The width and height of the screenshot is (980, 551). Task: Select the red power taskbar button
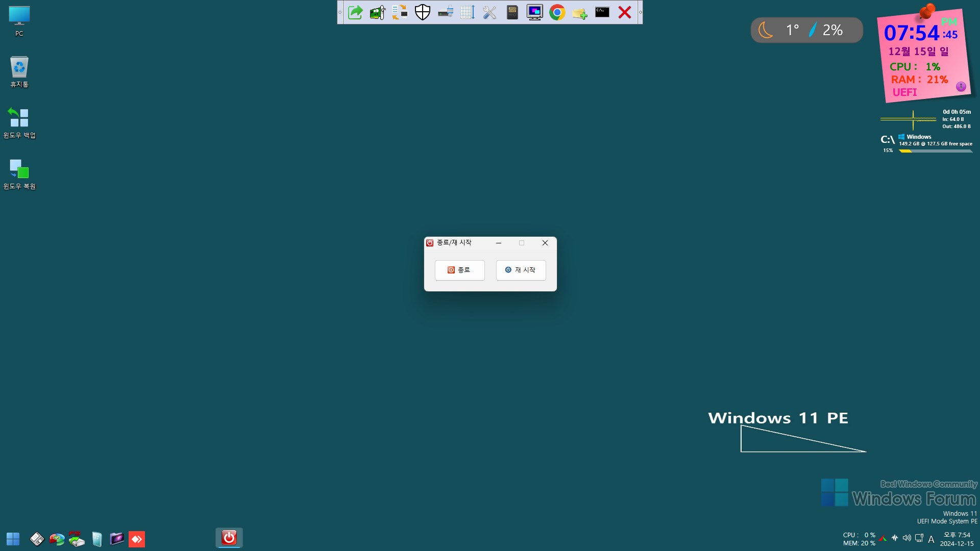point(229,538)
